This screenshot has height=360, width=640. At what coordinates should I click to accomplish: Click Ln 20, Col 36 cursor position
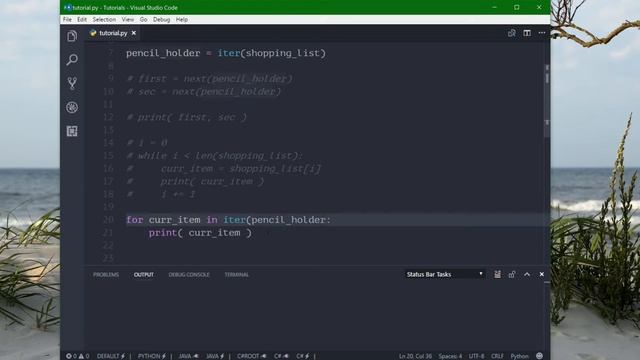415,356
